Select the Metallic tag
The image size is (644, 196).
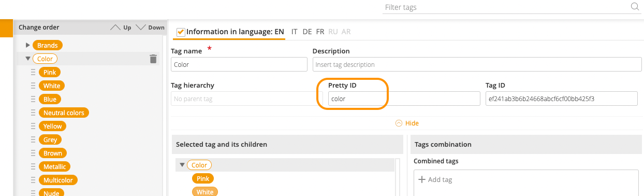54,167
